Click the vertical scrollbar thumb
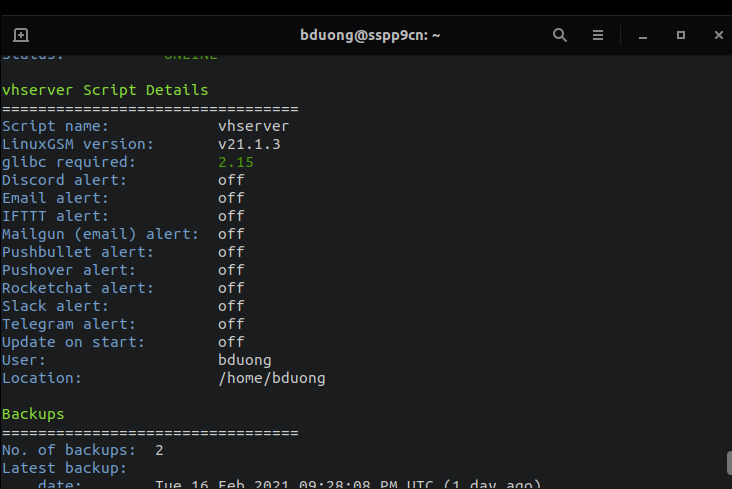 pos(728,463)
